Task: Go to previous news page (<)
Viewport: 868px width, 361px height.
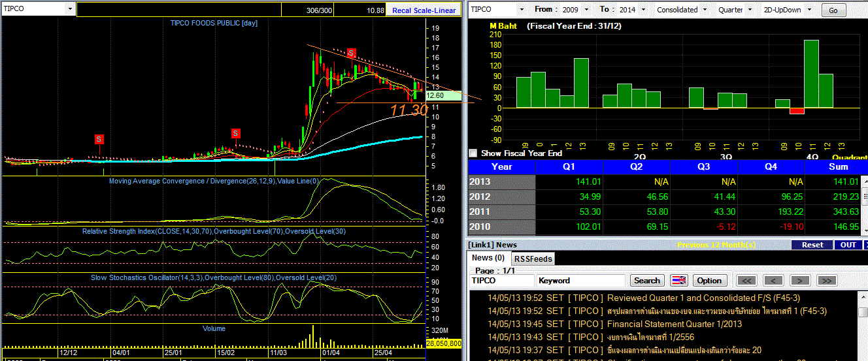Action: (x=773, y=281)
